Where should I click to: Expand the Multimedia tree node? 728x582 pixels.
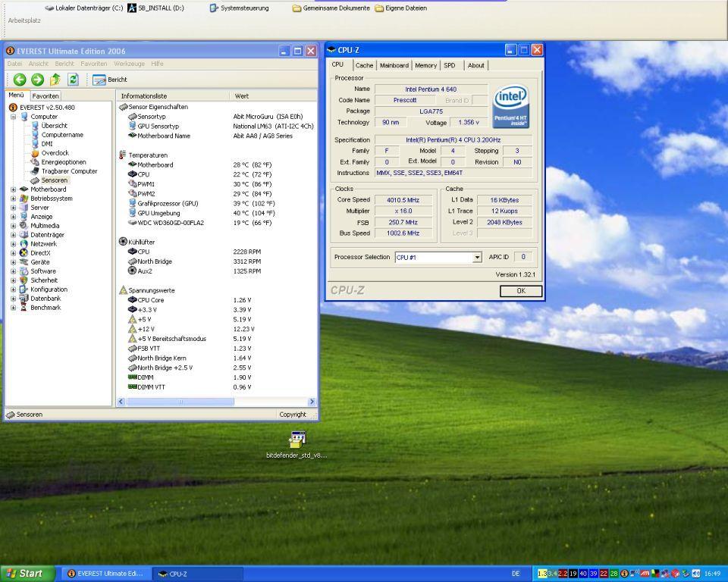(14, 226)
